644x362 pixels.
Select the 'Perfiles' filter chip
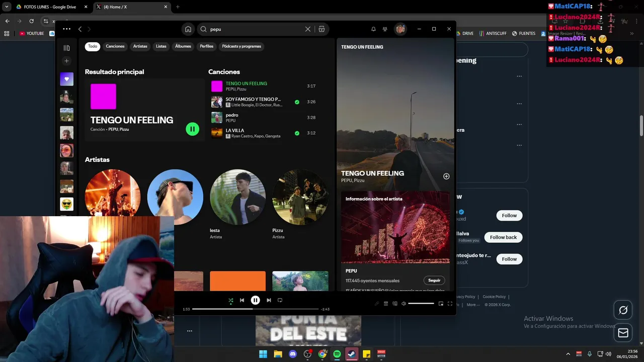pos(207,46)
